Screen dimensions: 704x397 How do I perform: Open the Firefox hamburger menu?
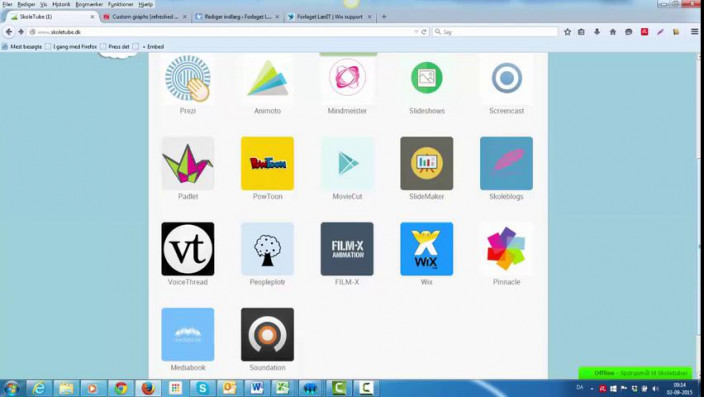[694, 32]
